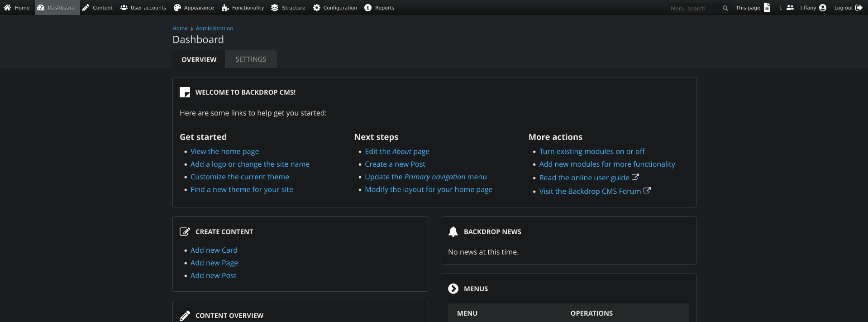The image size is (868, 322).
Task: Click the Reports info icon
Action: [368, 8]
